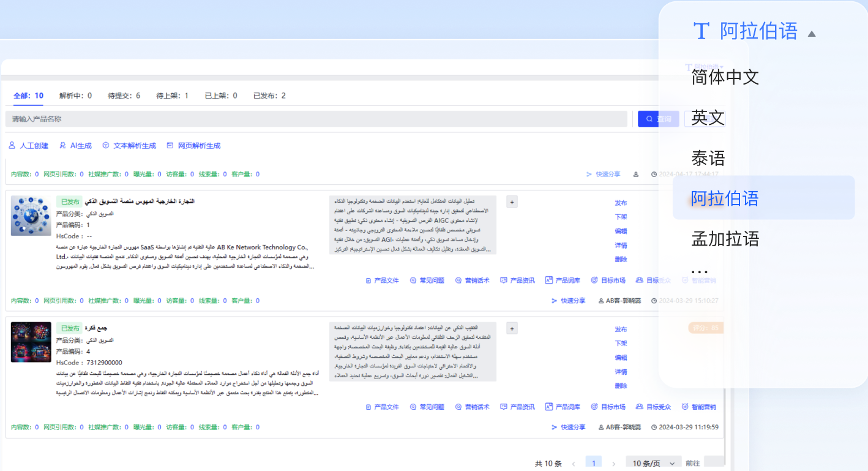
Task: Open 产品文件 for product 7312900000
Action: tap(382, 407)
